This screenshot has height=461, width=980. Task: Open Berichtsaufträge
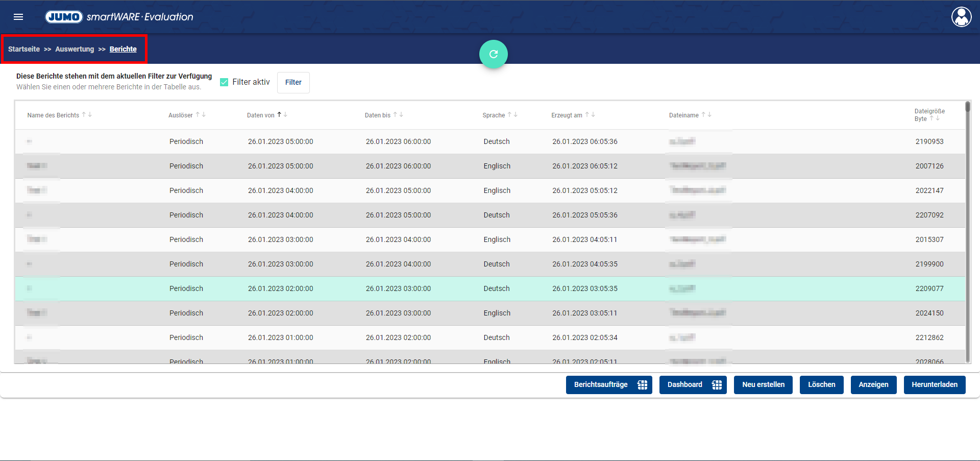coord(609,385)
